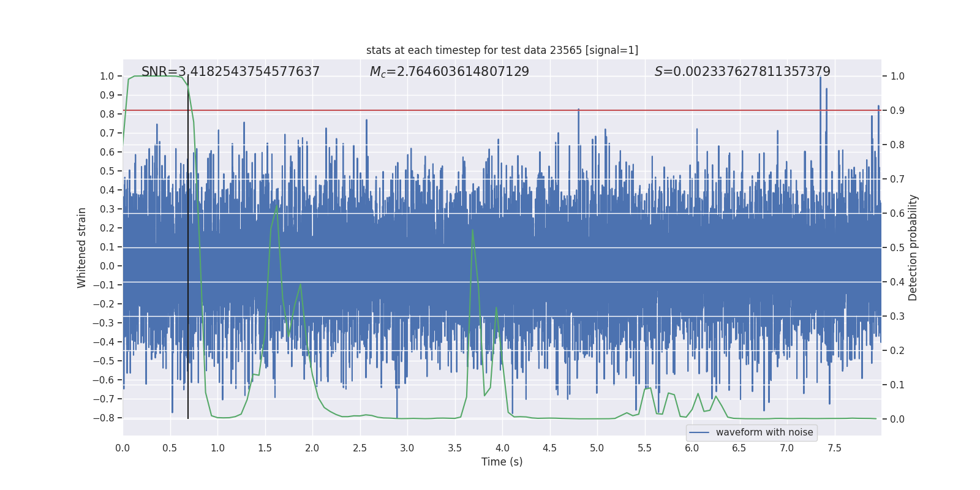Click the 1.0 tick on the Whitened strain axis
The height and width of the screenshot is (490, 980).
107,77
